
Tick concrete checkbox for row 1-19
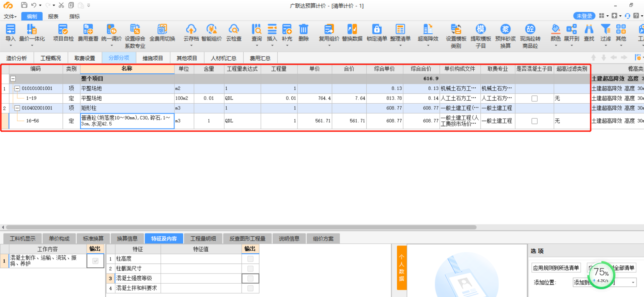(534, 99)
